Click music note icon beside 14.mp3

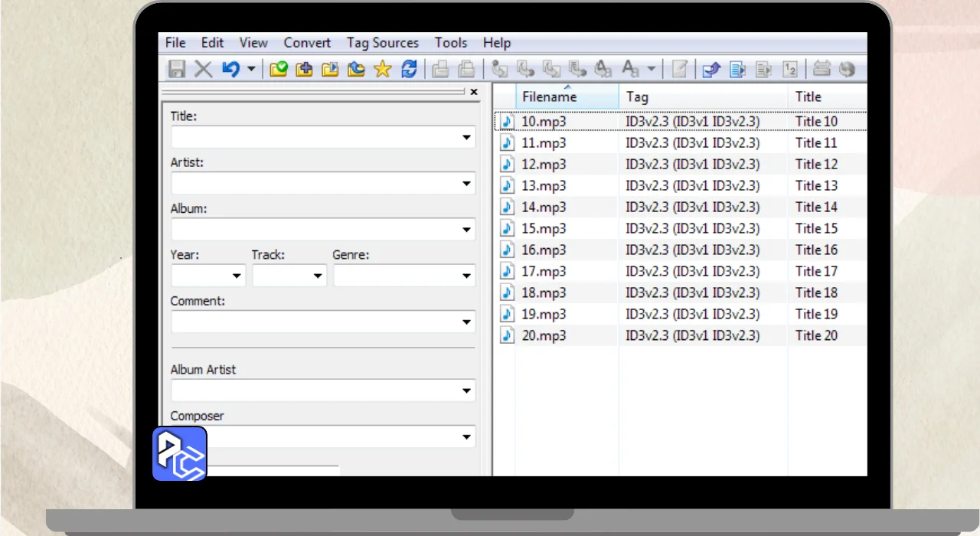507,207
